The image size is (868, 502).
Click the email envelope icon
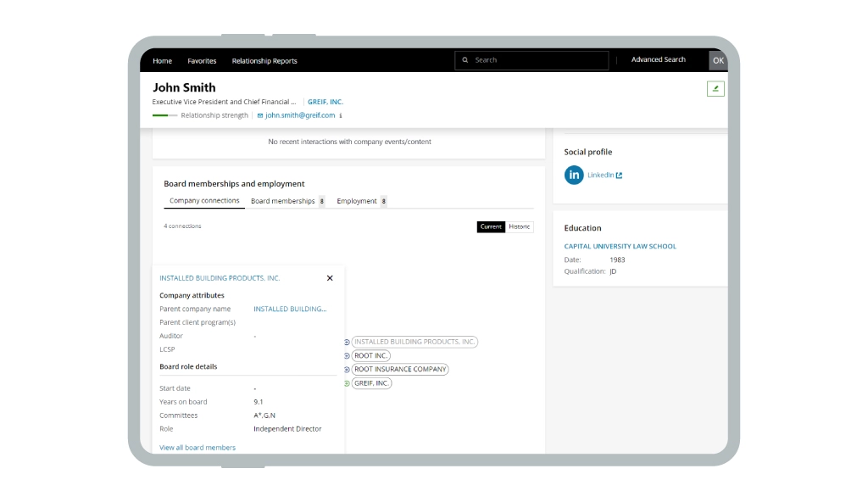260,116
